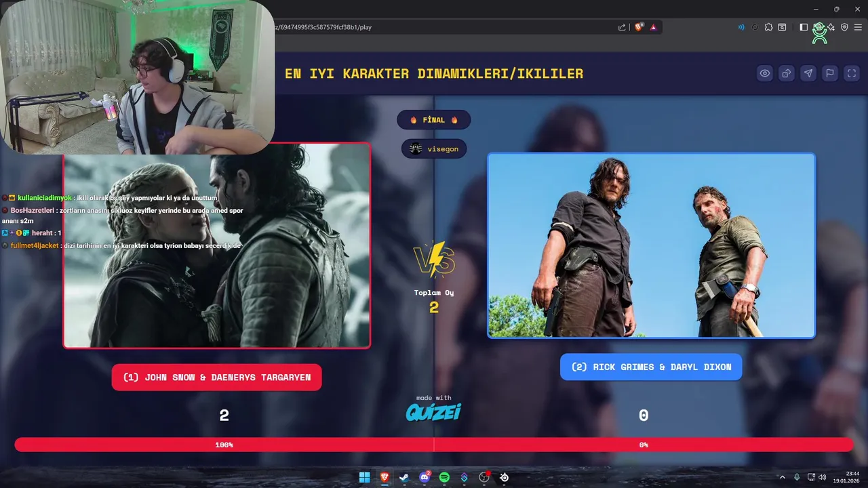Click the tab search toolbar icon

coord(782,27)
